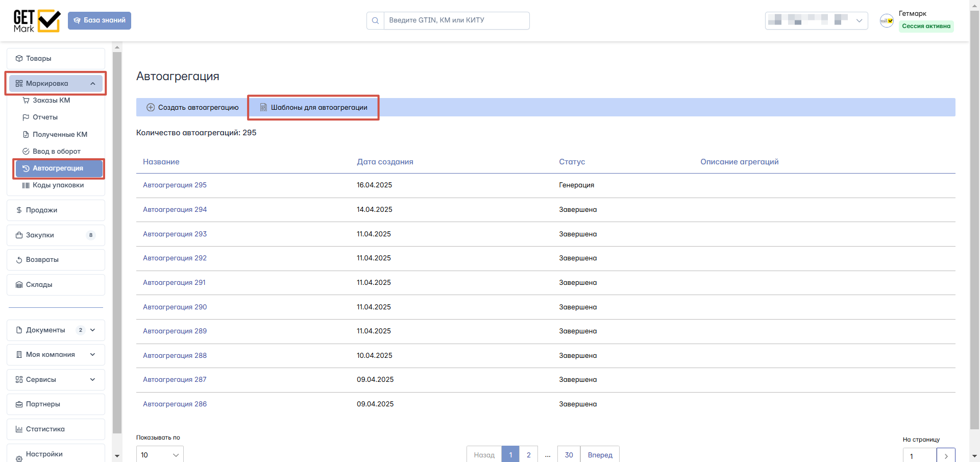The height and width of the screenshot is (462, 980).
Task: Expand the Документы section chevron
Action: [x=93, y=330]
